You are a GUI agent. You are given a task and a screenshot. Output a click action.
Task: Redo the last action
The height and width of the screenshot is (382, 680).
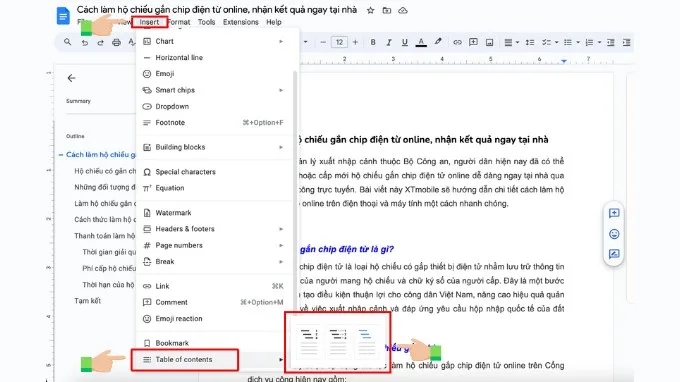100,42
